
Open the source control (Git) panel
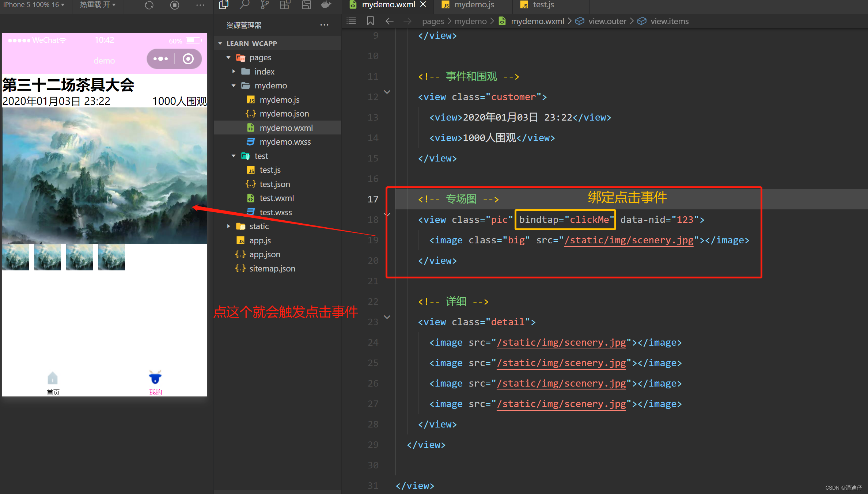coord(264,5)
